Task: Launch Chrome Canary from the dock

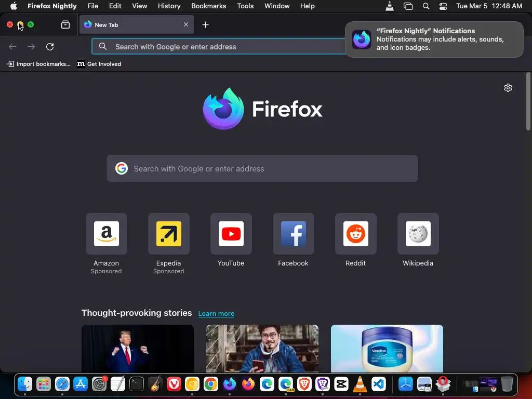Action: tap(192, 384)
